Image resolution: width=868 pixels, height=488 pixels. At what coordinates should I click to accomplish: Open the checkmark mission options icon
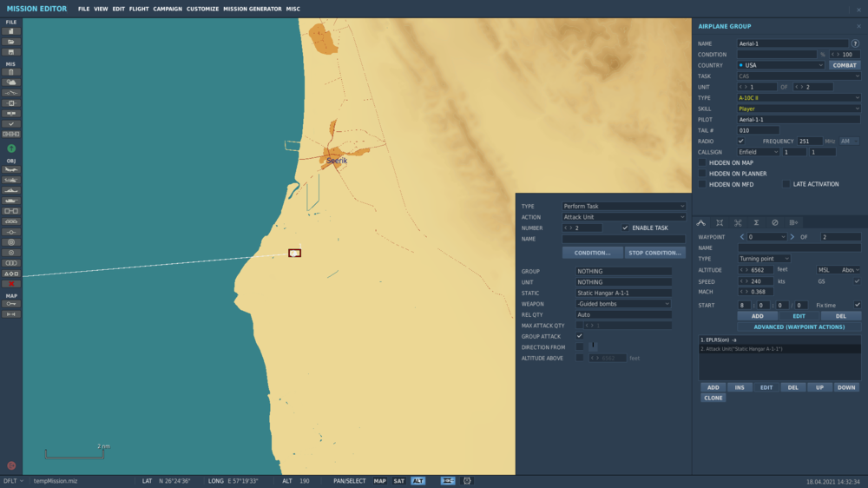click(x=11, y=124)
